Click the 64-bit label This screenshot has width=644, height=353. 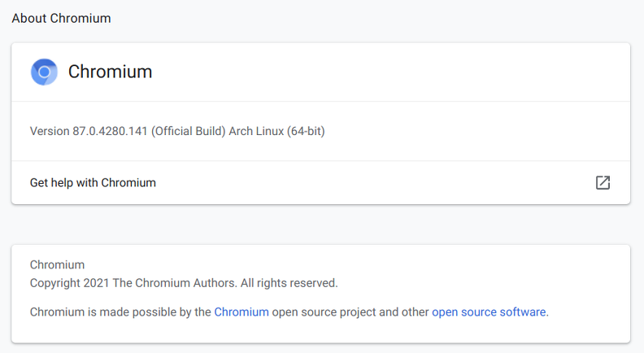point(306,131)
